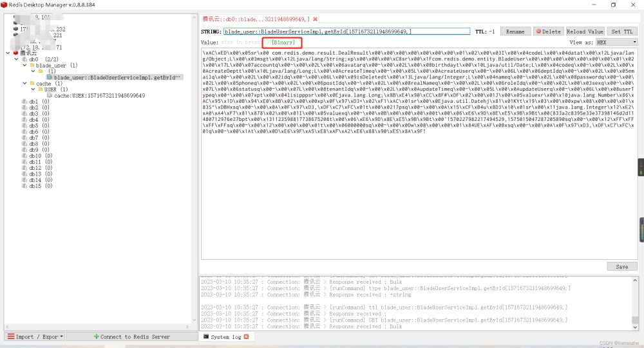Select the db15 (0) database
Image resolution: width=644 pixels, height=348 pixels.
(41, 186)
